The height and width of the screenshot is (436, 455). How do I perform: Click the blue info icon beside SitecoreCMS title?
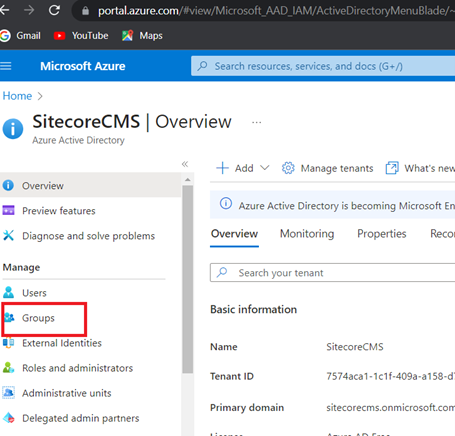pos(13,129)
